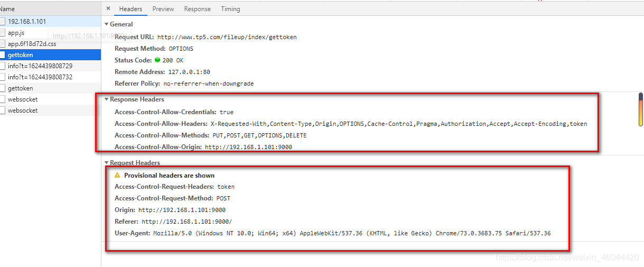Click the Access-Control-Allow-Origin value
Screen dimensions: 644x267
pyautogui.click(x=248, y=147)
